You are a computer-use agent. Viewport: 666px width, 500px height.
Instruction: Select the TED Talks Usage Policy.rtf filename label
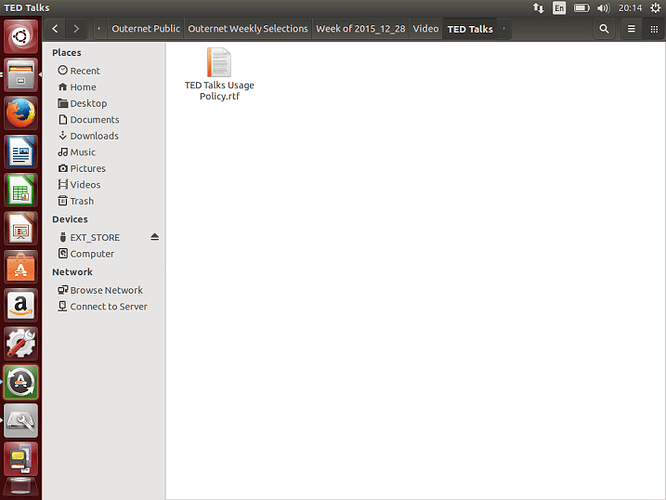(x=220, y=90)
